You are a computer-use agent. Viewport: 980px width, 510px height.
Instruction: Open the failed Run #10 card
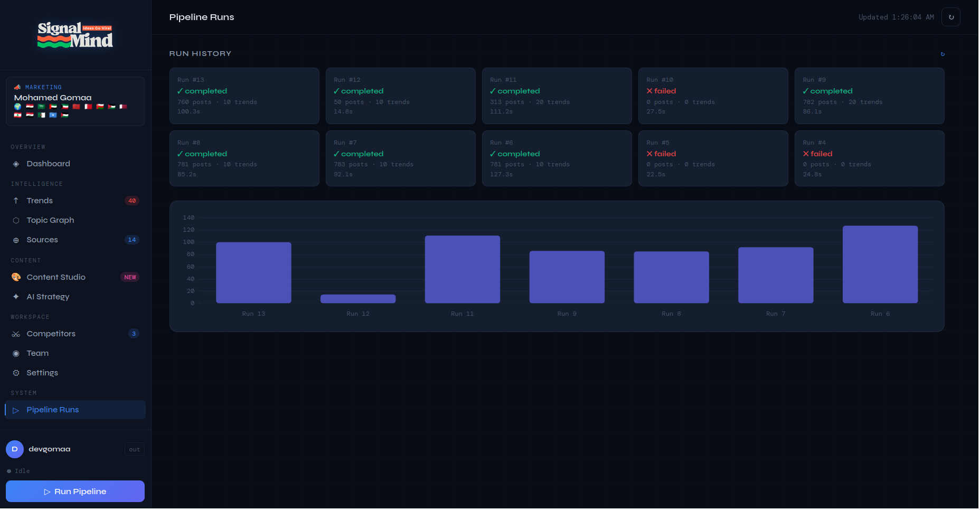click(x=714, y=96)
